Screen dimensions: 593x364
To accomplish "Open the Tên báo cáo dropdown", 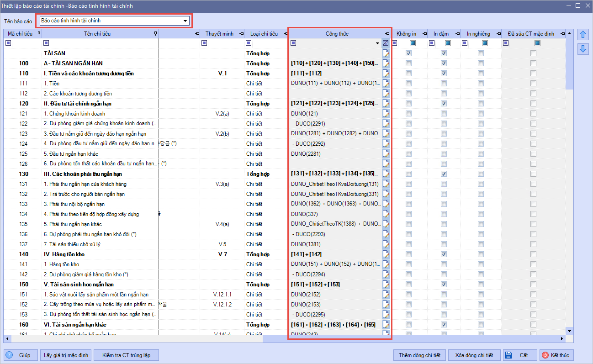I will coord(185,21).
